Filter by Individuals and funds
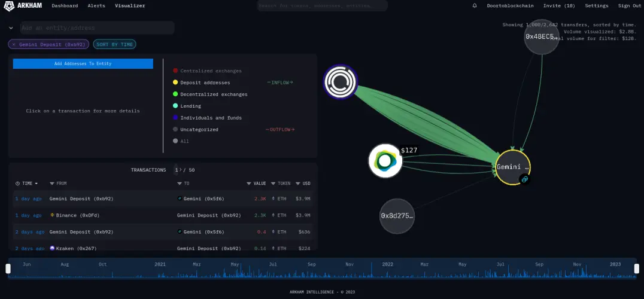Screen dimensions: 644x299 tap(208, 118)
